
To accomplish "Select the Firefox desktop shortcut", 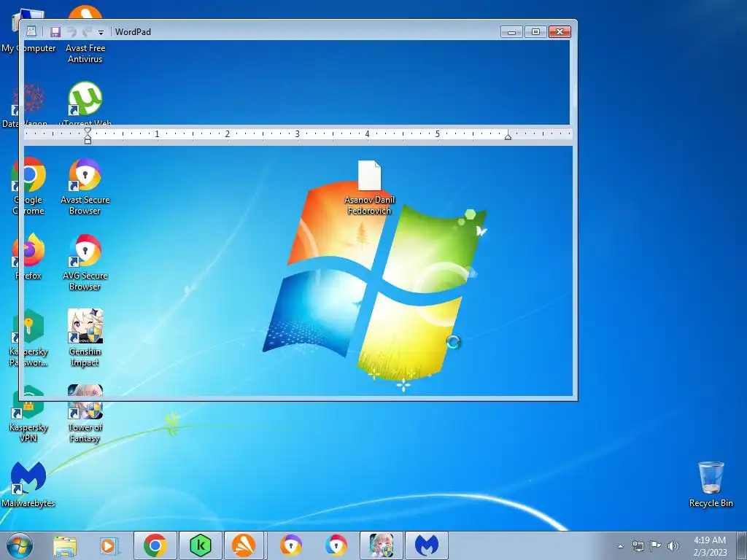I will coord(28,257).
